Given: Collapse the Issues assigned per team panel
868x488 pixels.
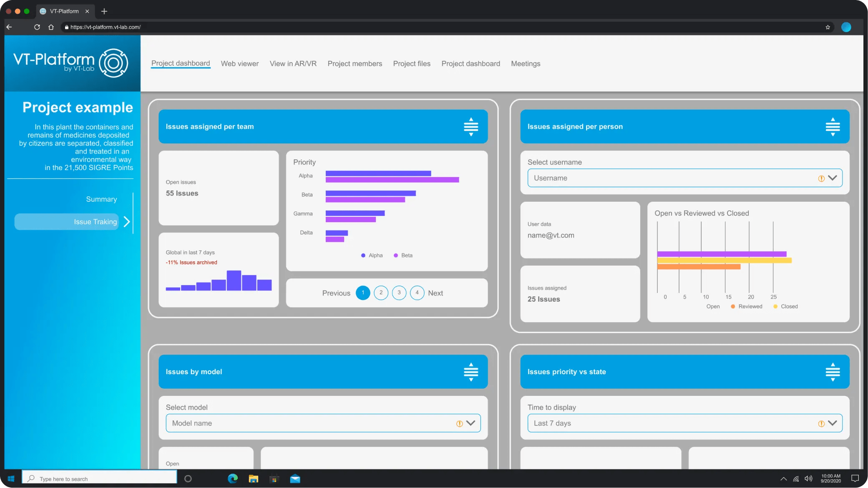Looking at the screenshot, I should (470, 126).
